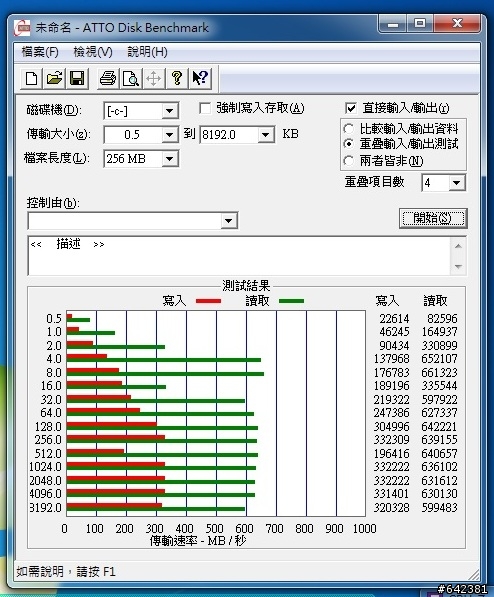Image resolution: width=494 pixels, height=597 pixels.
Task: Print the results with printer icon
Action: pyautogui.click(x=108, y=79)
